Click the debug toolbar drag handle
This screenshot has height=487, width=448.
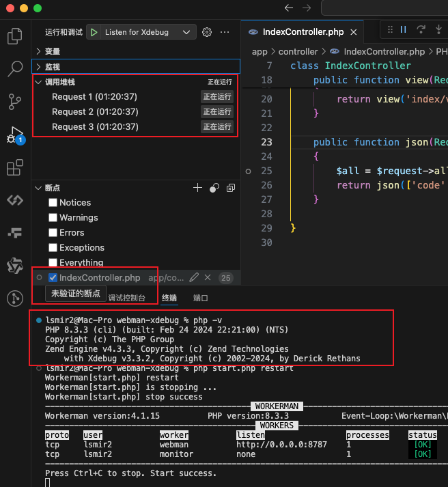(390, 29)
